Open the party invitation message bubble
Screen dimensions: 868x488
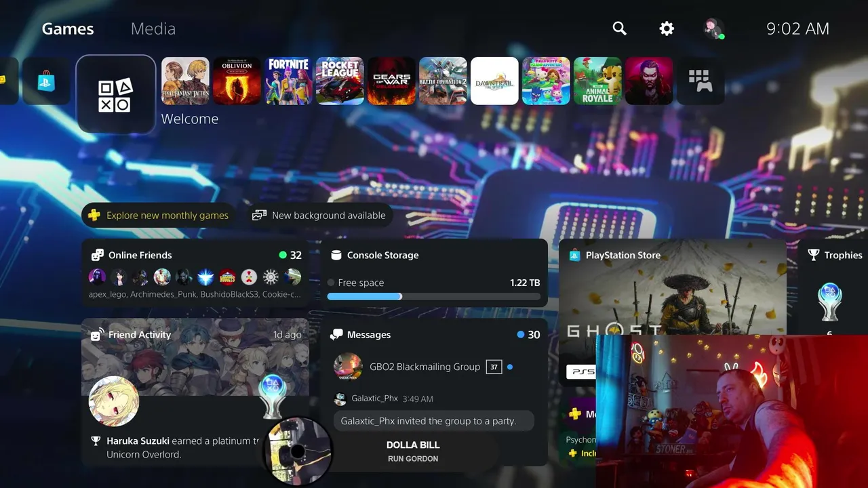click(x=434, y=421)
